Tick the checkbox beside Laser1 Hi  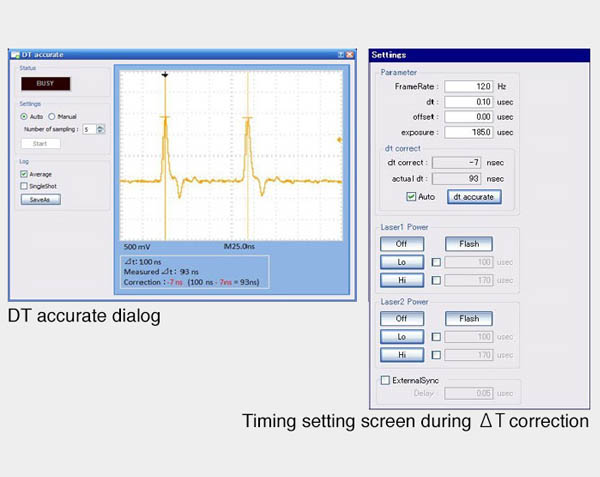436,281
